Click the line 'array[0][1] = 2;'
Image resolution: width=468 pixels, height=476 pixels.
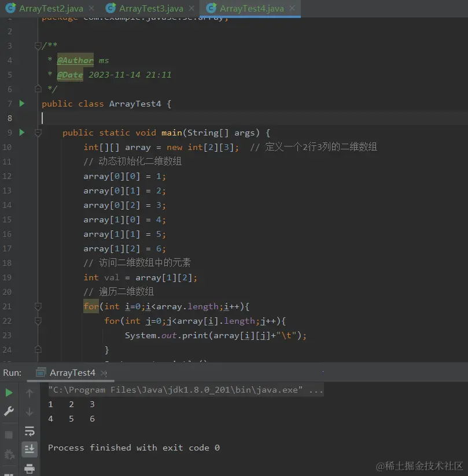pos(124,191)
